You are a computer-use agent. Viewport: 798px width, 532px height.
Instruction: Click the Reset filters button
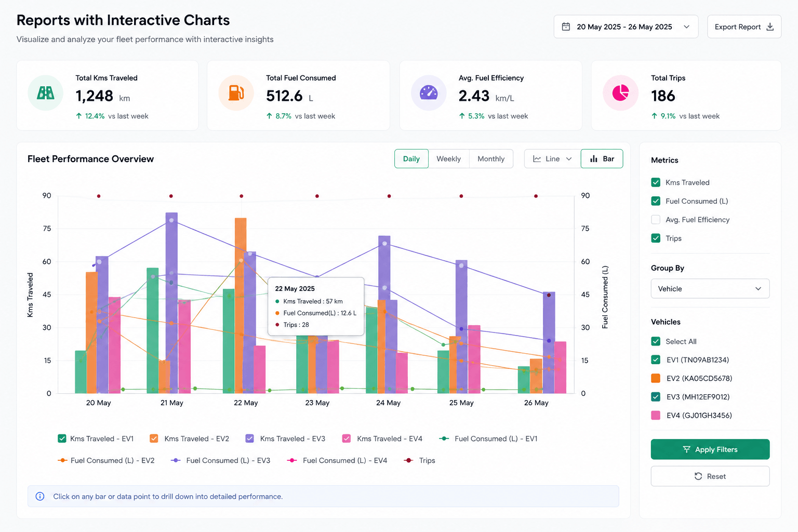coord(710,476)
